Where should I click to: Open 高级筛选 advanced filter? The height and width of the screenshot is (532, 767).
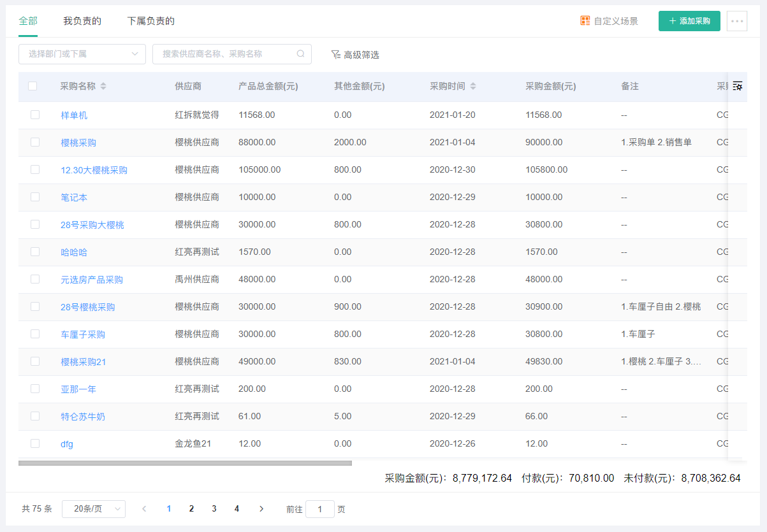click(355, 55)
